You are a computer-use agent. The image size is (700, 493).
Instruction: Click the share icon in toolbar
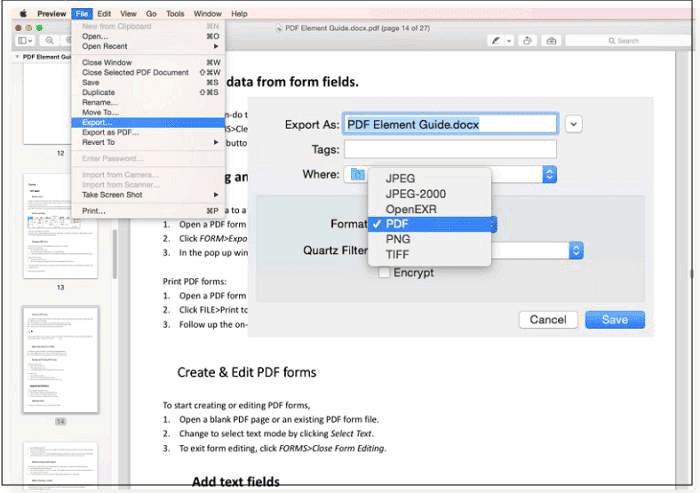[526, 41]
